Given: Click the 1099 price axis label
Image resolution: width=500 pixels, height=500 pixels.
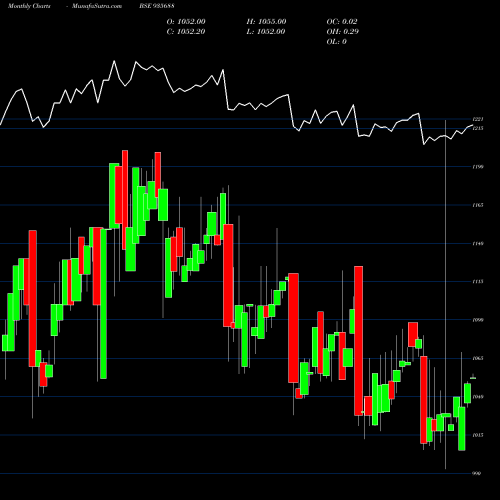Looking at the screenshot, I should 478,320.
